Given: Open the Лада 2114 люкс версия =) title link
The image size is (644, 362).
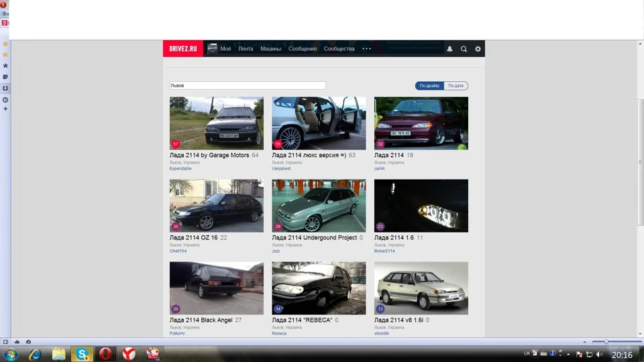Looking at the screenshot, I should [309, 155].
